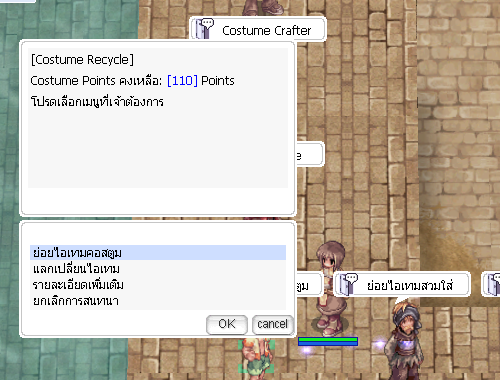The image size is (500, 380).
Task: Click the blue [110] points value
Action: click(182, 81)
